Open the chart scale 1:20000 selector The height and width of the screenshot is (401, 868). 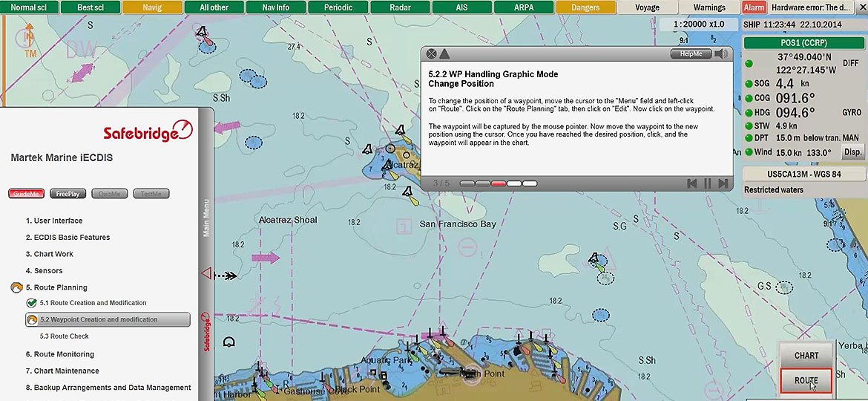698,24
